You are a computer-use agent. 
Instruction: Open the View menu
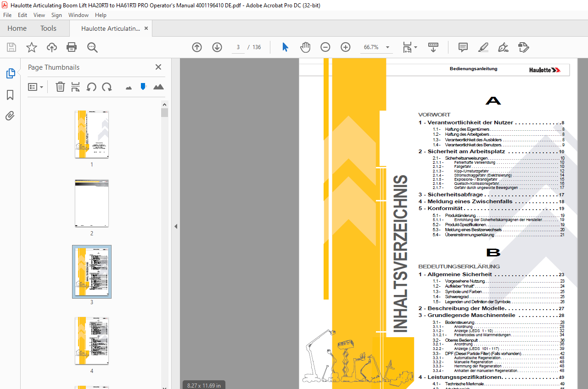39,15
